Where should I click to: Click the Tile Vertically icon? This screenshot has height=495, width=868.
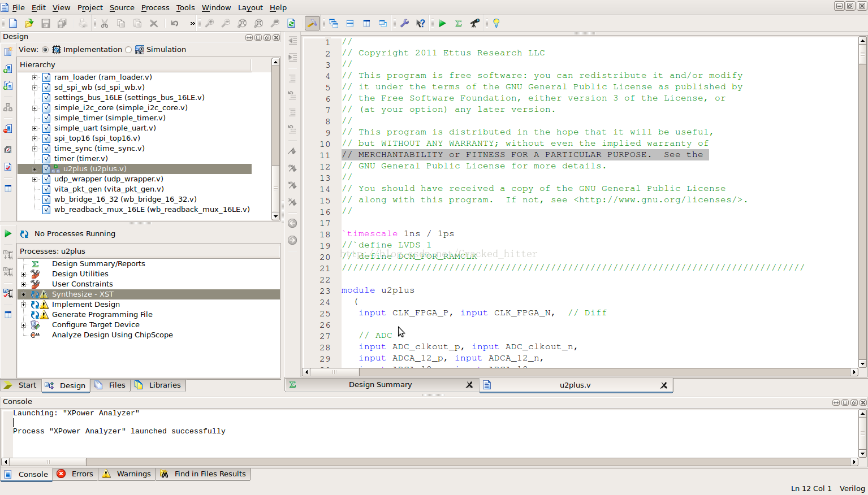click(366, 23)
